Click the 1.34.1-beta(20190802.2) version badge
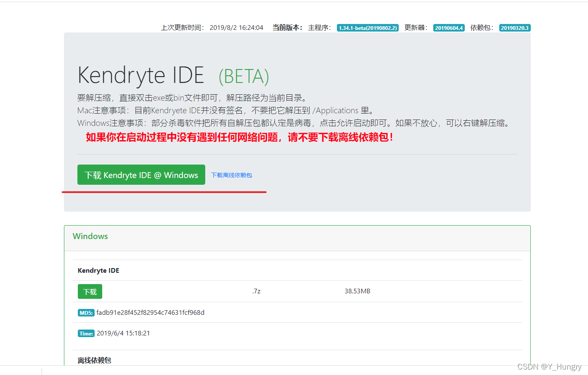Screen dimensions: 588x375 368,28
